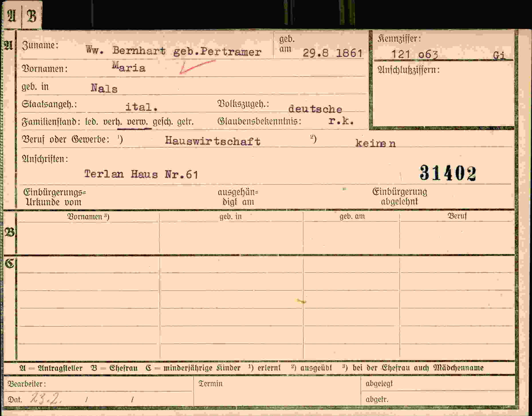Click citizenship value 'ital.'
Screen dimensions: 532x416
tap(141, 107)
